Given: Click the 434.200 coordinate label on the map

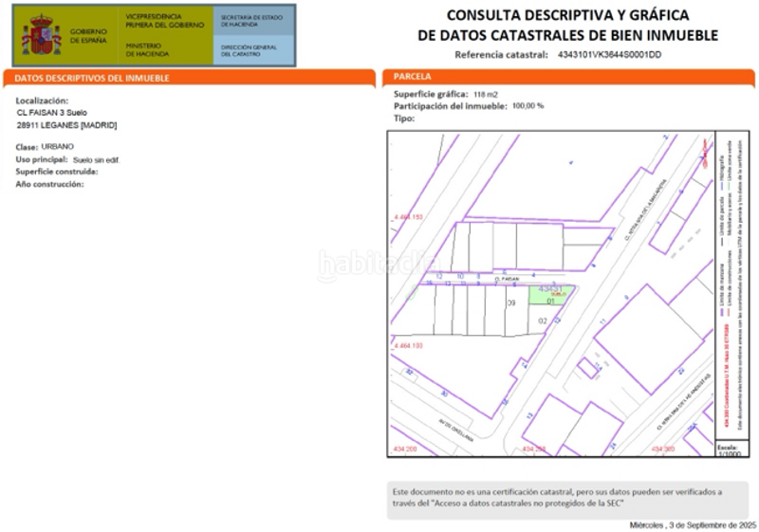Looking at the screenshot, I should pos(404,448).
